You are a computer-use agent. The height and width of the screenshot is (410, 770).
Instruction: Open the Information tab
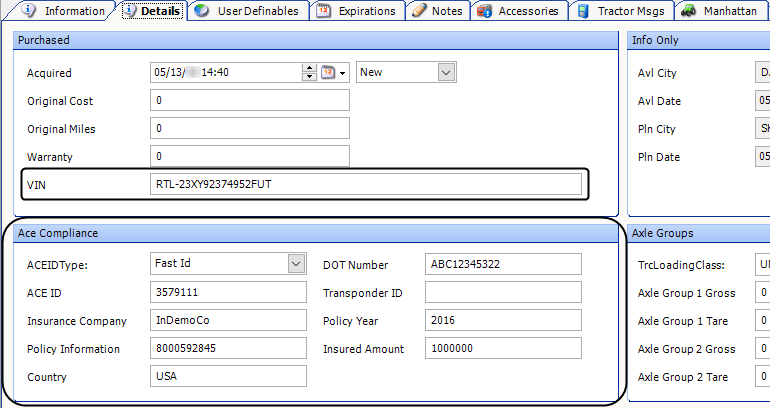coord(66,11)
